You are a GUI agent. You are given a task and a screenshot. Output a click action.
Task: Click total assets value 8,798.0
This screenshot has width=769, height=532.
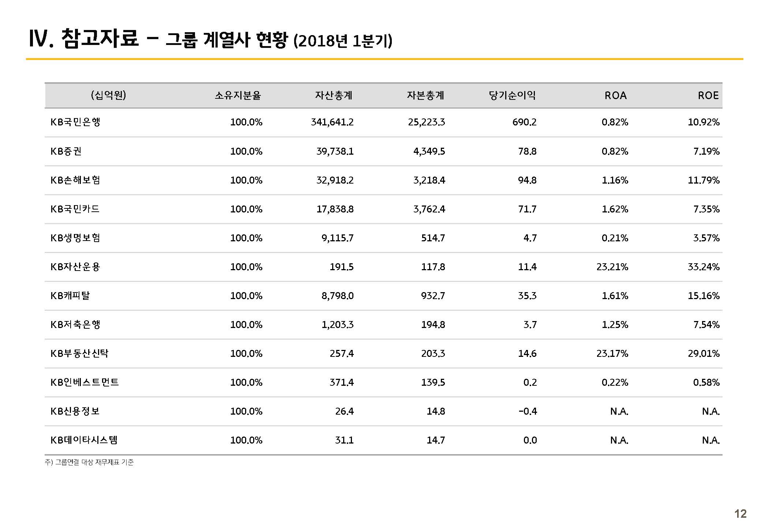coord(338,296)
